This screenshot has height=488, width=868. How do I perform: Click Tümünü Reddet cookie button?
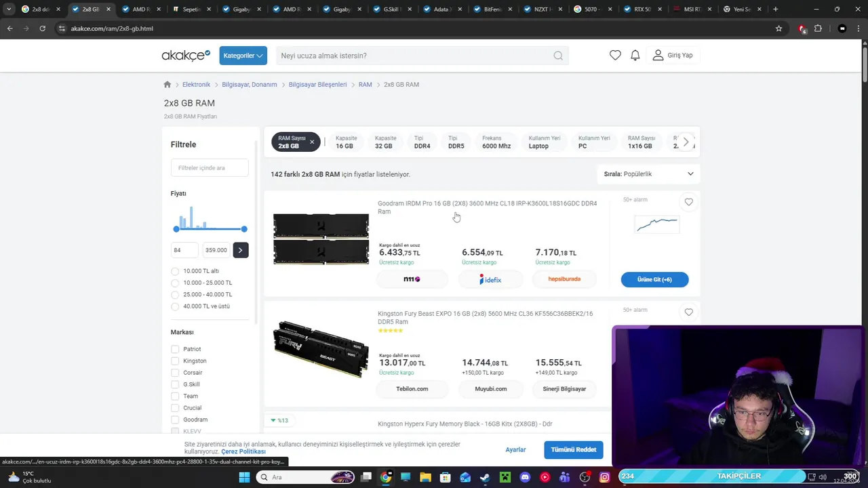point(573,450)
